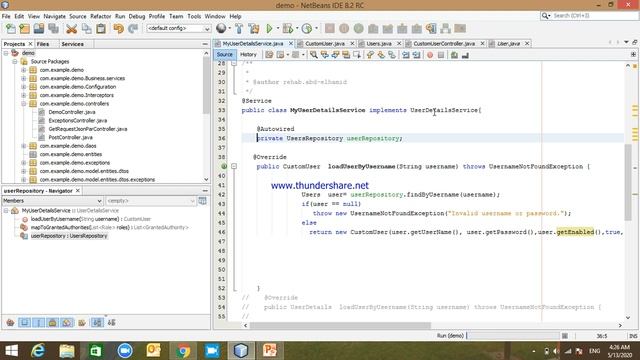Screen dimensions: 640x360
Task: Click the Build Project hammer icon
Action: (x=239, y=28)
